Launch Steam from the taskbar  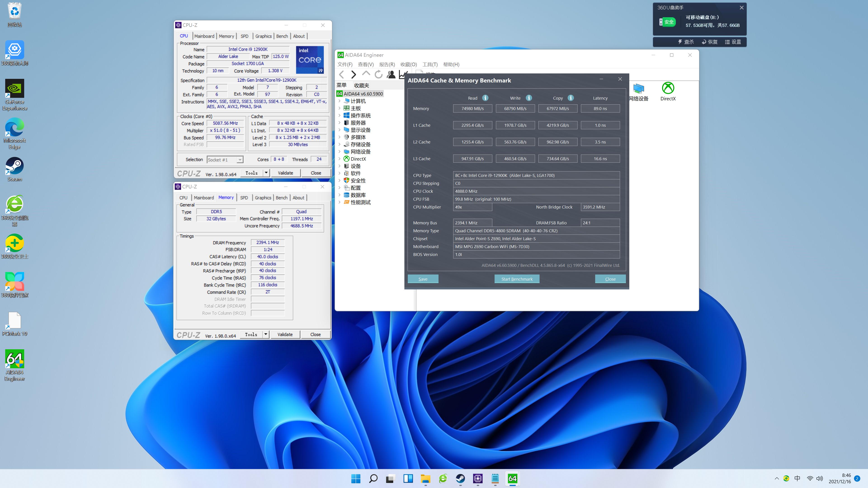click(461, 479)
